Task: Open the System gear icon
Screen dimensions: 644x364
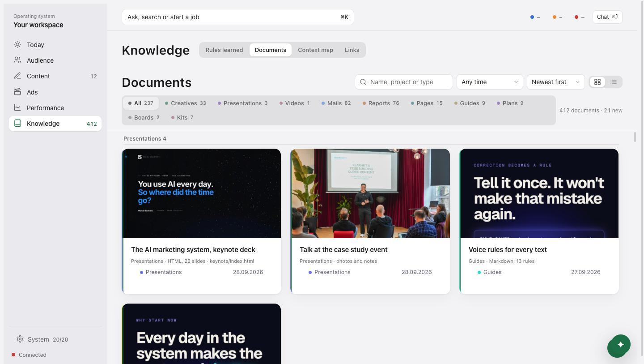Action: pos(20,339)
